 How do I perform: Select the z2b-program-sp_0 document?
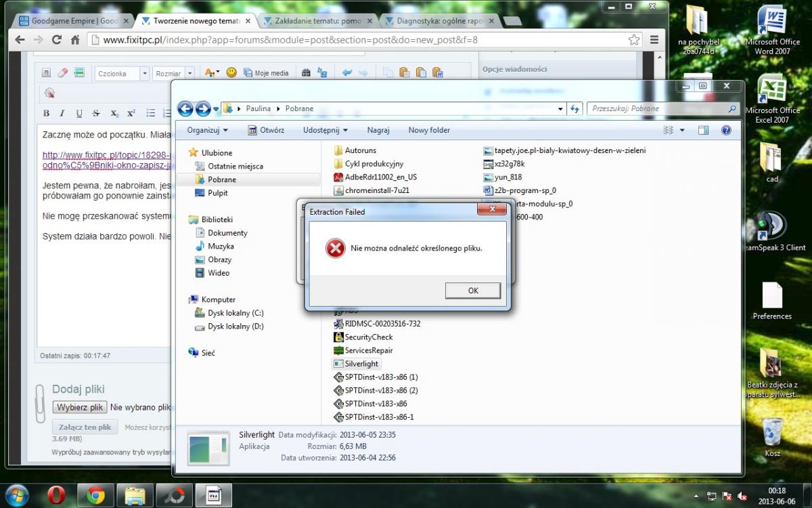point(524,190)
